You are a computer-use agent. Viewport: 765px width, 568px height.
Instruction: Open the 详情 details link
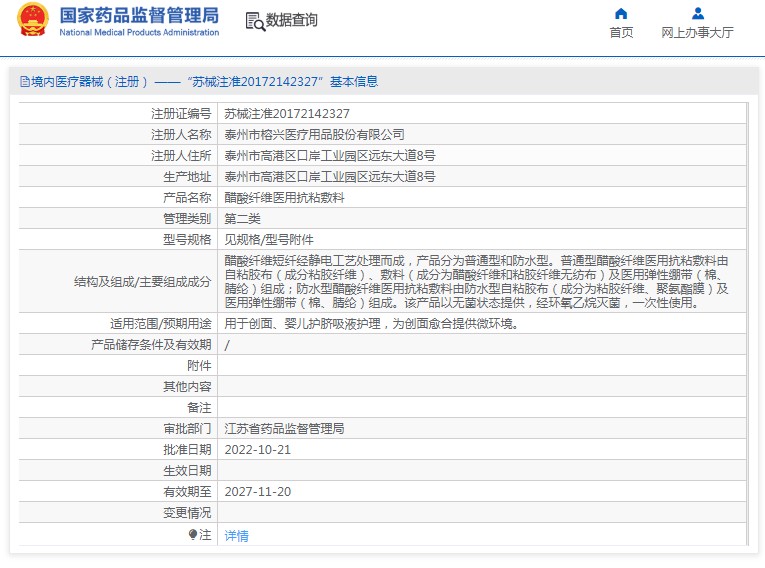(x=237, y=536)
